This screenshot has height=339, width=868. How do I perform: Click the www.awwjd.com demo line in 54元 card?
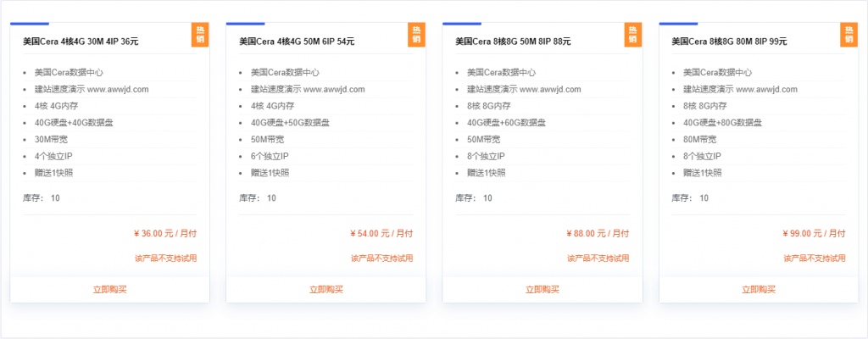point(308,89)
